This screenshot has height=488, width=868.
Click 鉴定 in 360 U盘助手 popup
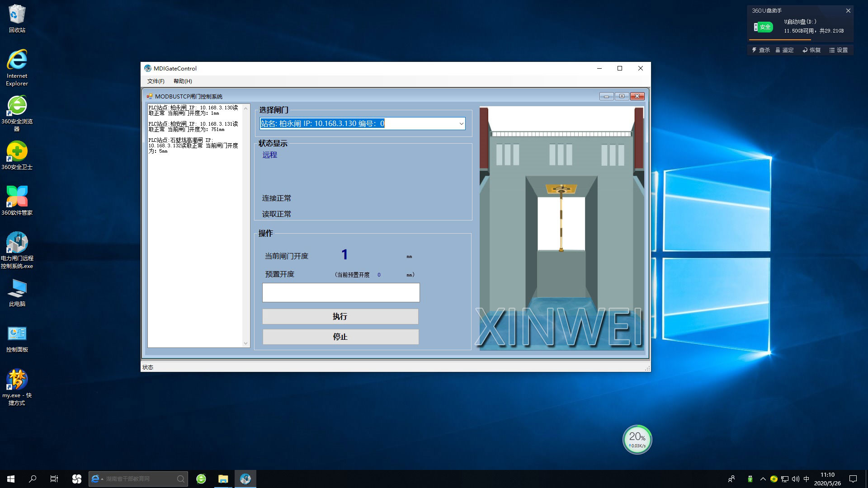click(x=785, y=50)
